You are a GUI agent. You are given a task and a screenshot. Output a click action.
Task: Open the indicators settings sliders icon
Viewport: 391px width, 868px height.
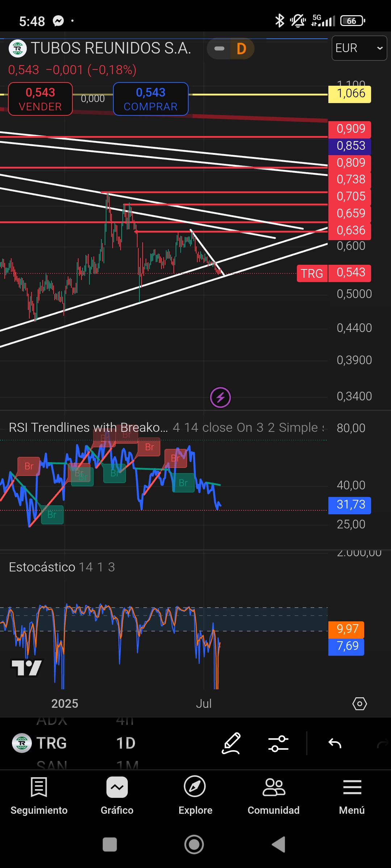278,743
